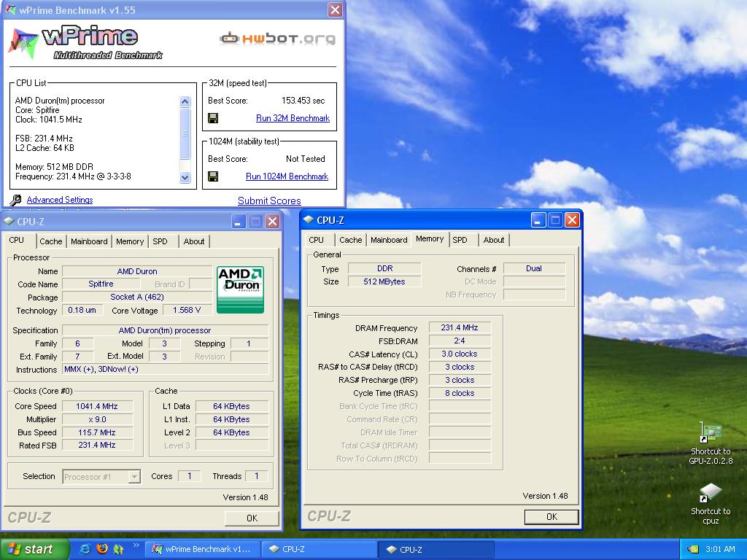Click CPU List scroll up arrow
This screenshot has height=560, width=747.
(185, 101)
